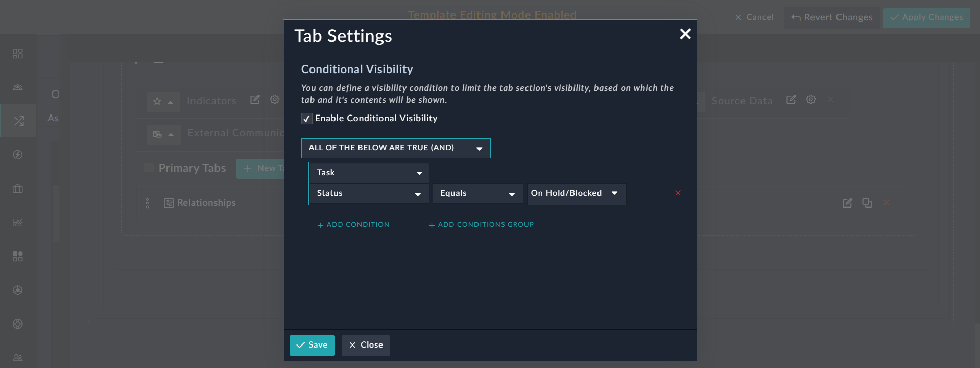Expand the Task module dropdown
Viewport: 980px width, 368px height.
pos(369,173)
